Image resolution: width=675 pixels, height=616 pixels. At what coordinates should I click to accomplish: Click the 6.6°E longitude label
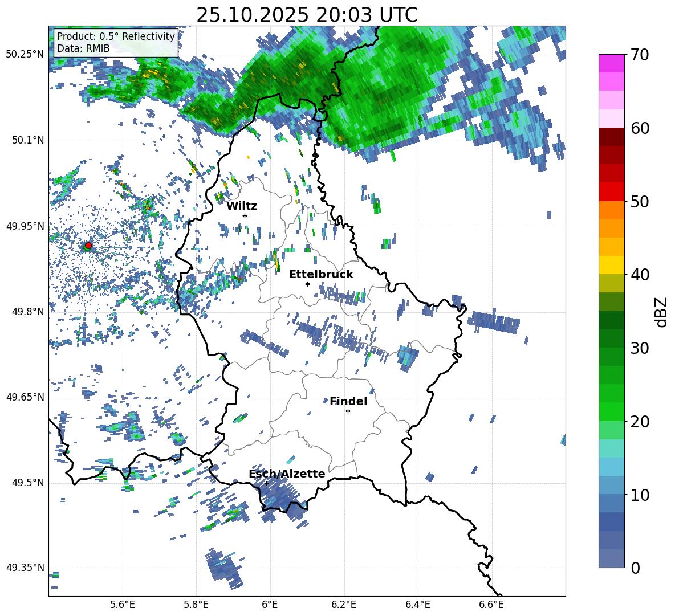click(x=491, y=605)
